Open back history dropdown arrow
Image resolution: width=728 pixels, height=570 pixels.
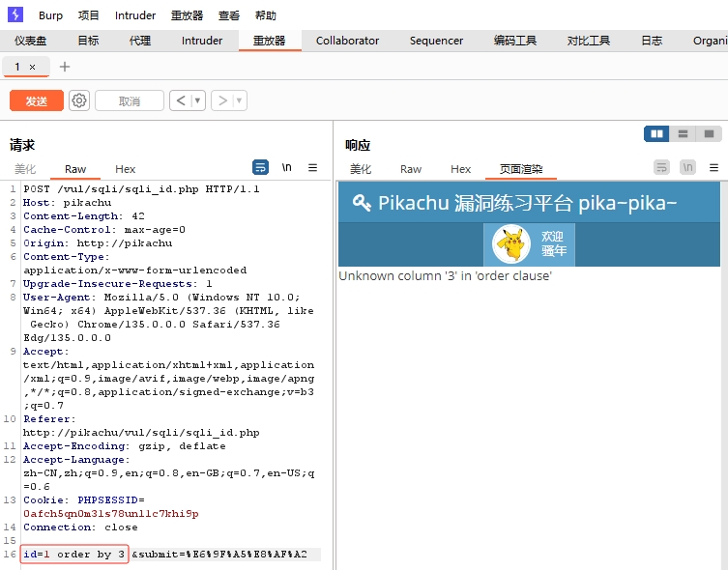198,100
